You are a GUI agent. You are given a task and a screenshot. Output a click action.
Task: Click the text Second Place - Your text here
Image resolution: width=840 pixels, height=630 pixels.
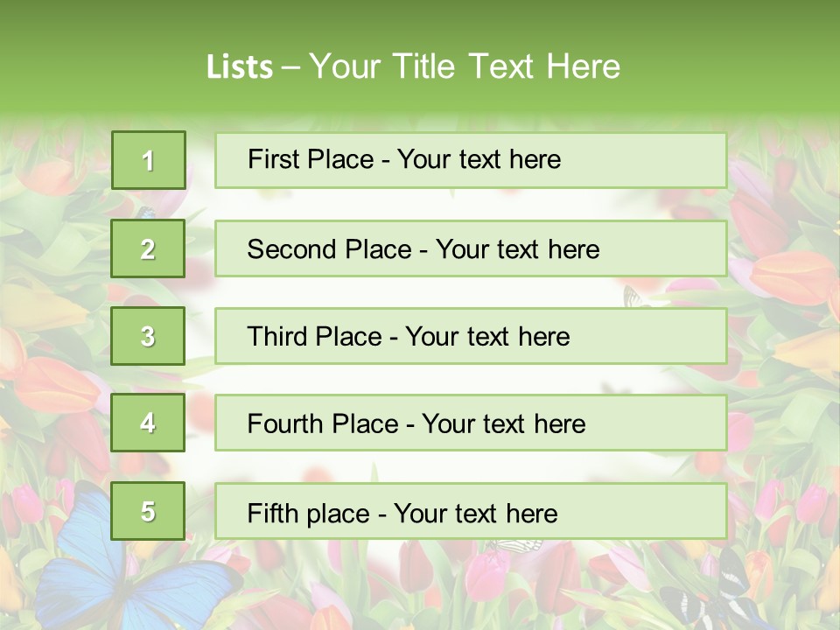(423, 249)
